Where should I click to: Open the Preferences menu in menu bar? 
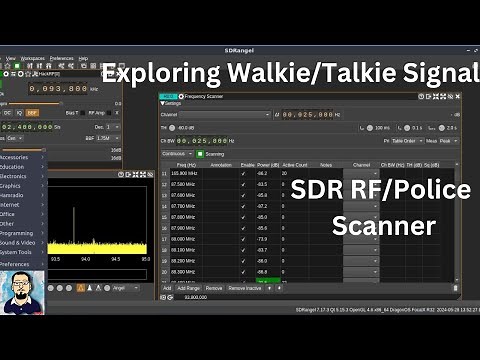(x=61, y=58)
